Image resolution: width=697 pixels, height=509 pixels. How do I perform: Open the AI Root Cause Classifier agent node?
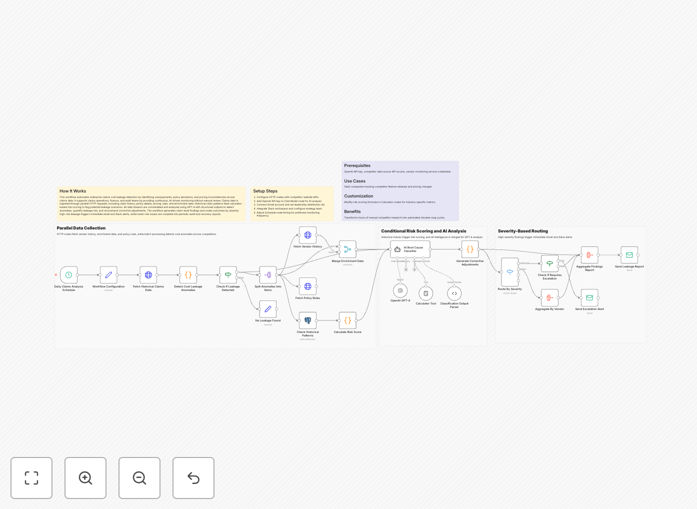coord(410,249)
